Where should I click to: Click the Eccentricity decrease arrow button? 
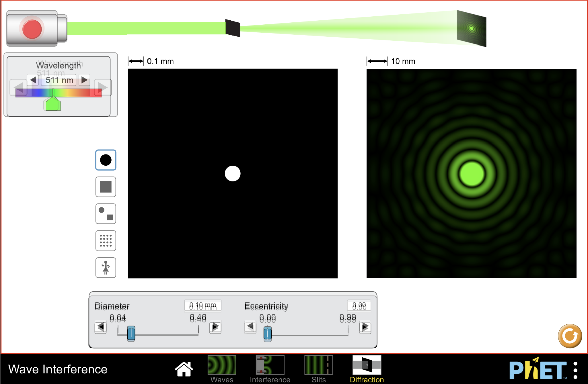[x=250, y=327]
